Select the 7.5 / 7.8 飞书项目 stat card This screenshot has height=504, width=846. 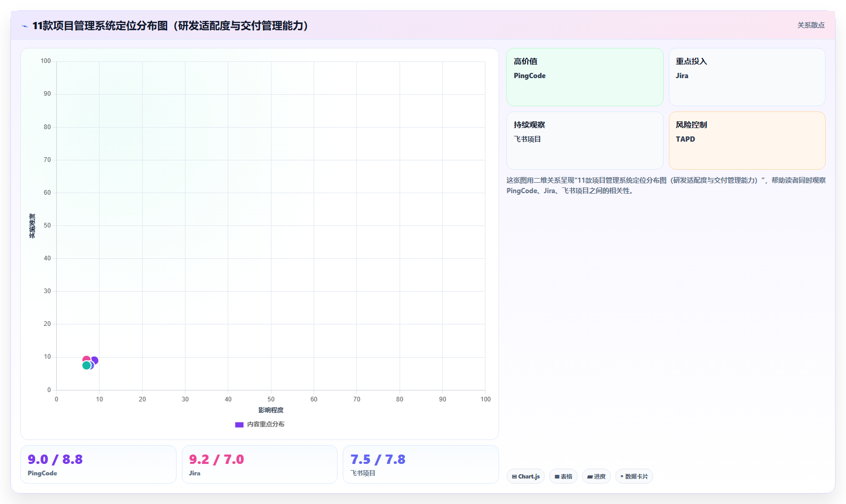[x=421, y=464]
